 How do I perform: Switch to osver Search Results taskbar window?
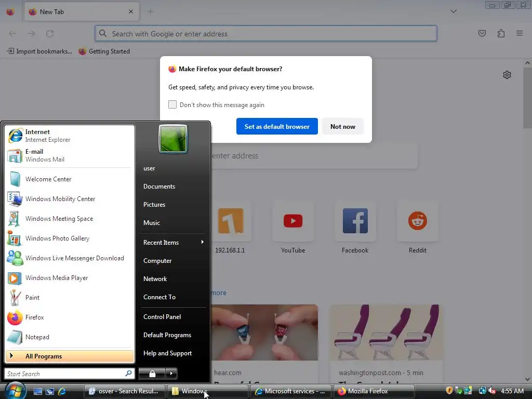point(124,391)
